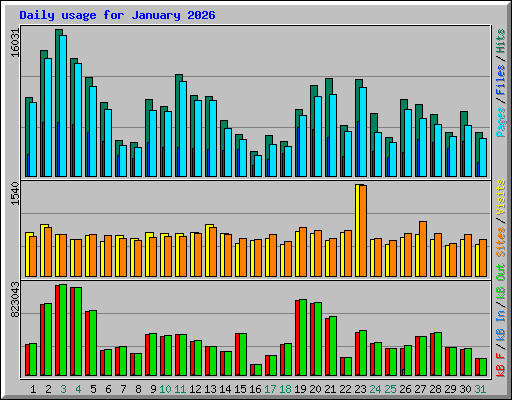Viewport: 512px width, 400px height.
Task: Click the red kB F bar for day 19
Action: (x=297, y=338)
